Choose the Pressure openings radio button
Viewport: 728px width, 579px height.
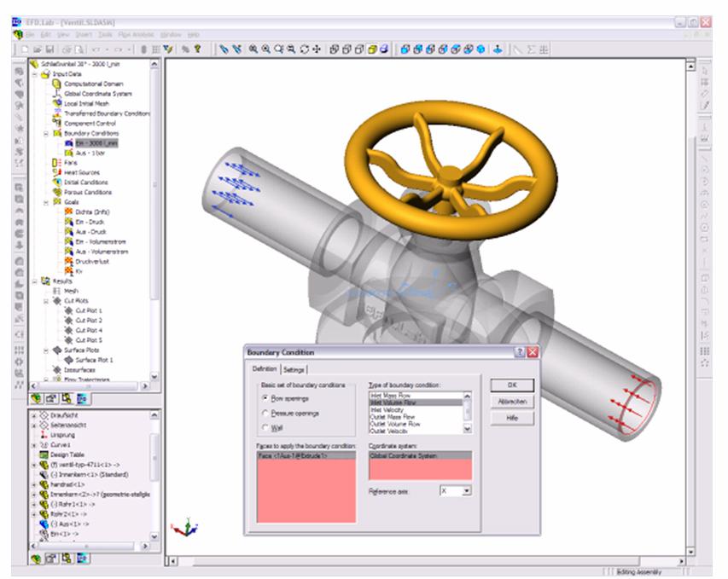point(265,412)
